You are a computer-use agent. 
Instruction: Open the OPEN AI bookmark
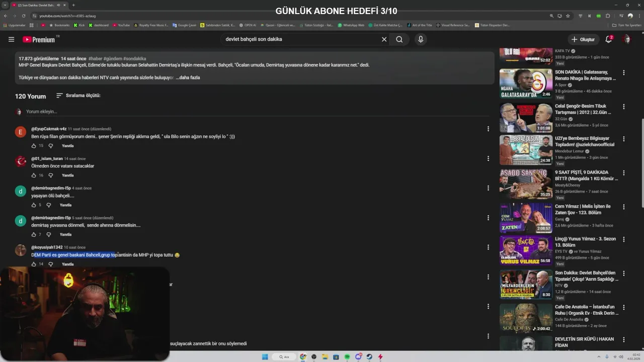point(248,25)
